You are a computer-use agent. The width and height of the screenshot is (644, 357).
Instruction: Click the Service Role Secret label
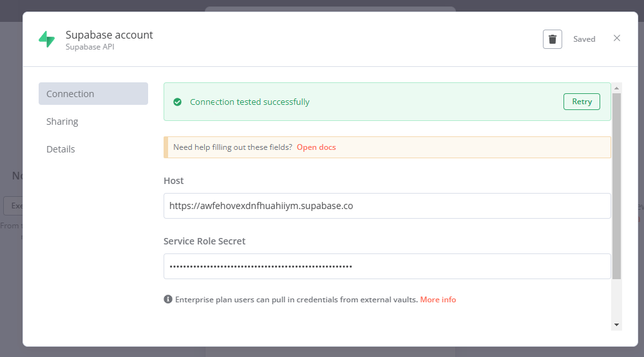205,241
